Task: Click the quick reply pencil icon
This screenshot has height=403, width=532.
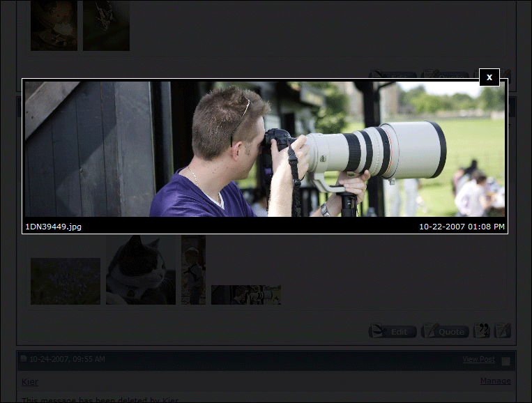Action: pyautogui.click(x=503, y=330)
